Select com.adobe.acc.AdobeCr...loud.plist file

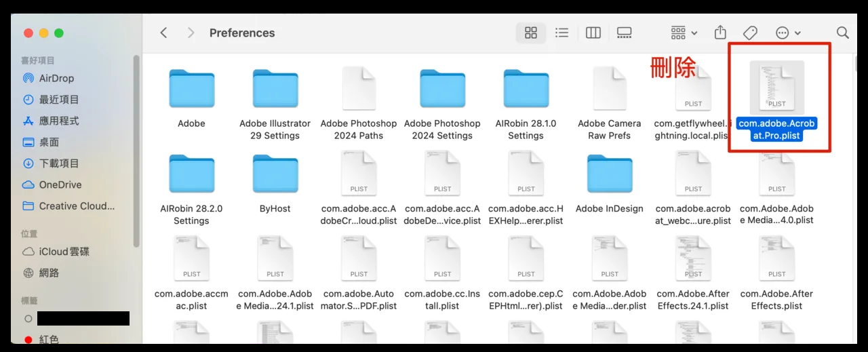[359, 174]
